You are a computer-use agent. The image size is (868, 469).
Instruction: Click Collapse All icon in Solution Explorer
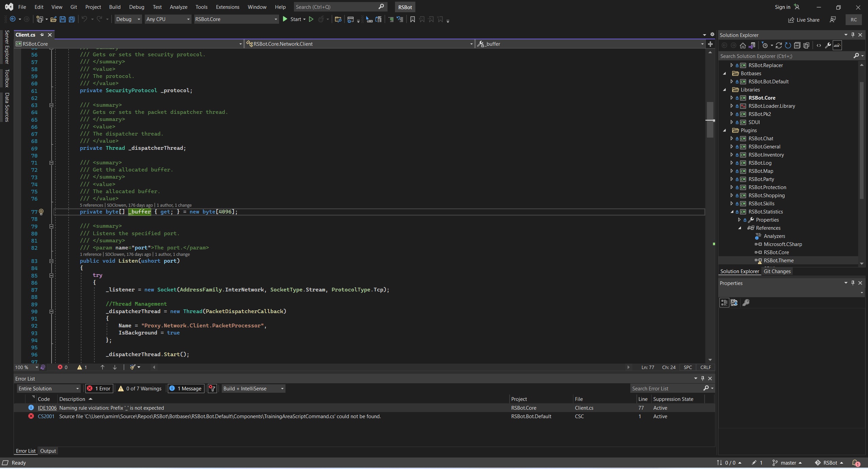point(797,45)
